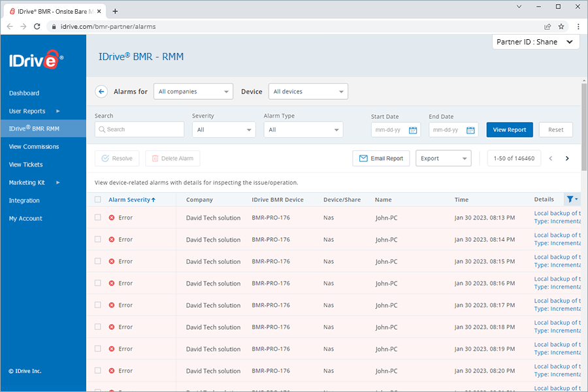Select the 08:19 PM alarm checkbox

tap(98, 348)
